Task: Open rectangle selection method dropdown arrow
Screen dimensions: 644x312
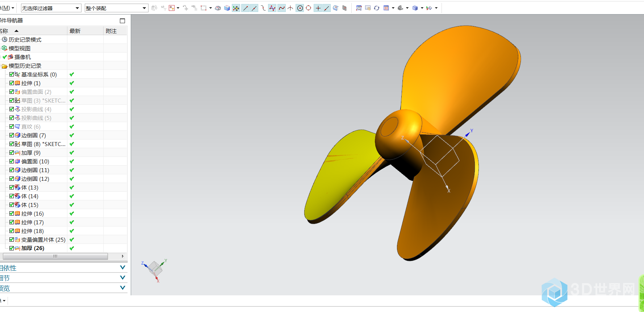Action: [210, 8]
